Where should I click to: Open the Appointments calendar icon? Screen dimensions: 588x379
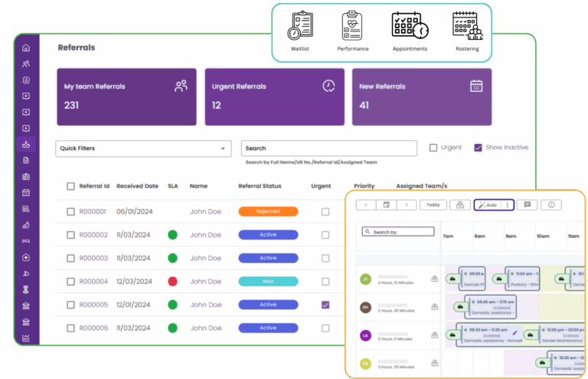[x=410, y=27]
